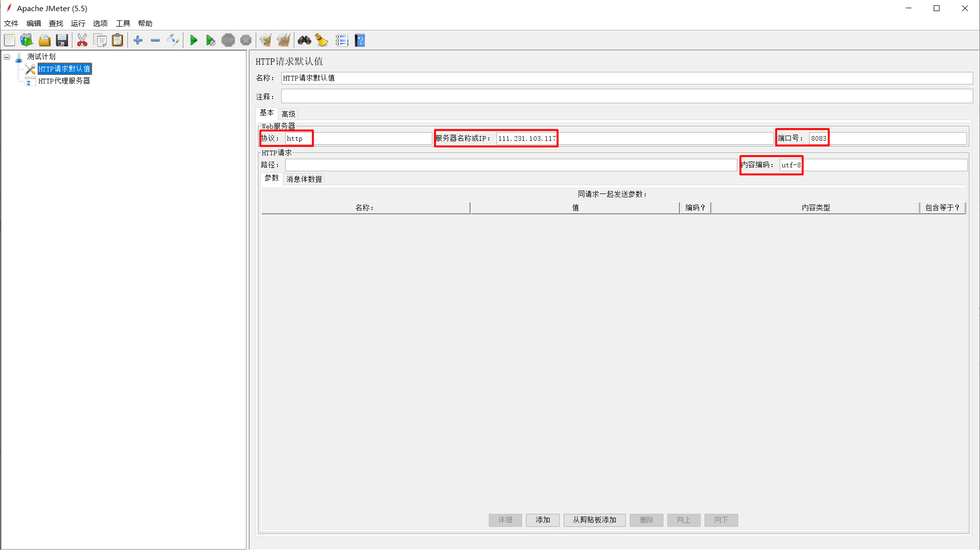Start test without pauses icon
Image resolution: width=980 pixels, height=550 pixels.
click(210, 41)
